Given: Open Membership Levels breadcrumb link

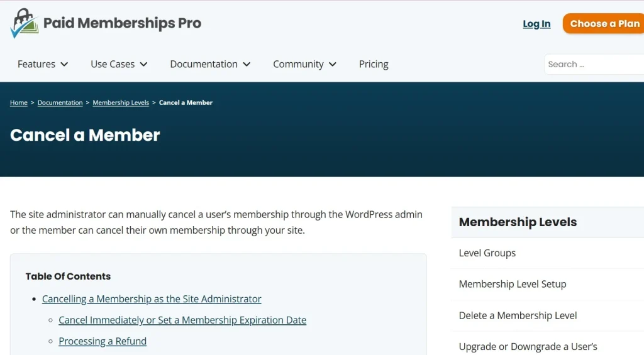Looking at the screenshot, I should (121, 102).
